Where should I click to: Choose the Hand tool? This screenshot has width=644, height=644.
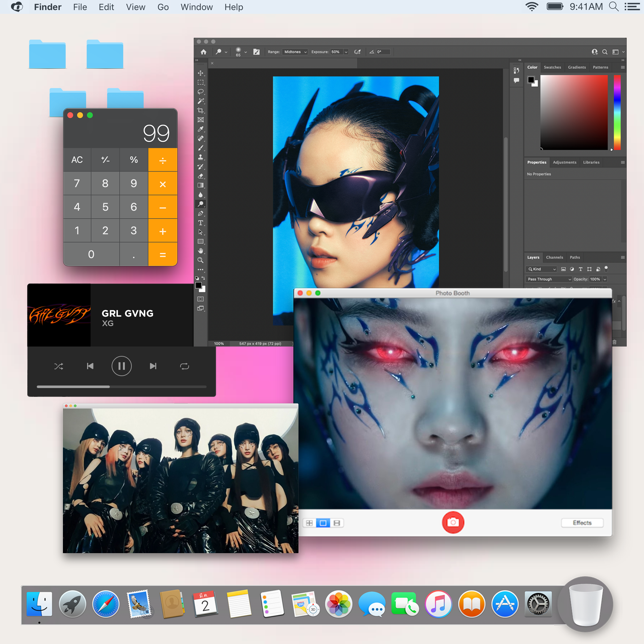coord(200,251)
